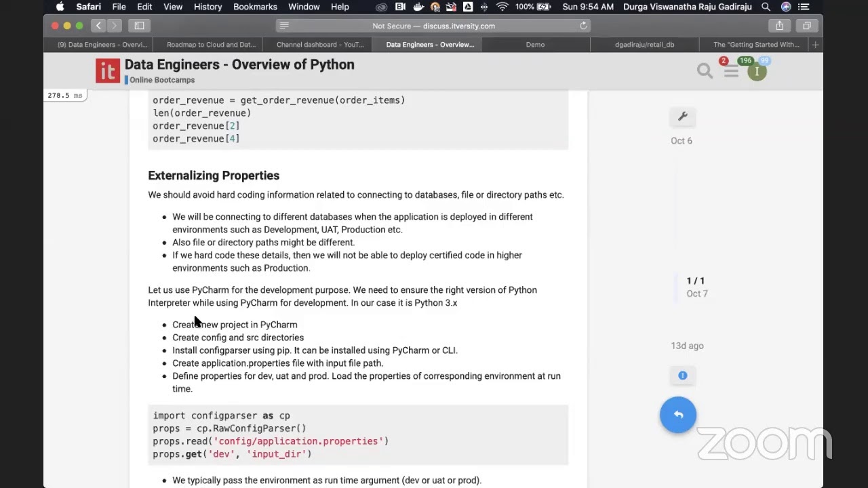Jump to Oct 6 on the topic timeline

tap(682, 141)
